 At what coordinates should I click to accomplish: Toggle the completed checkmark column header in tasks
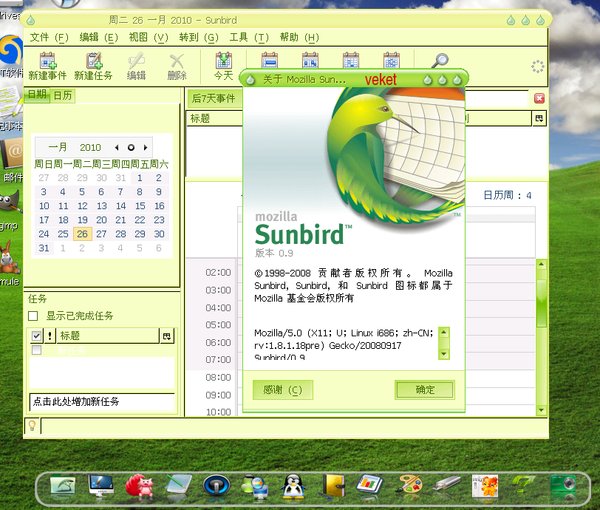(x=37, y=336)
